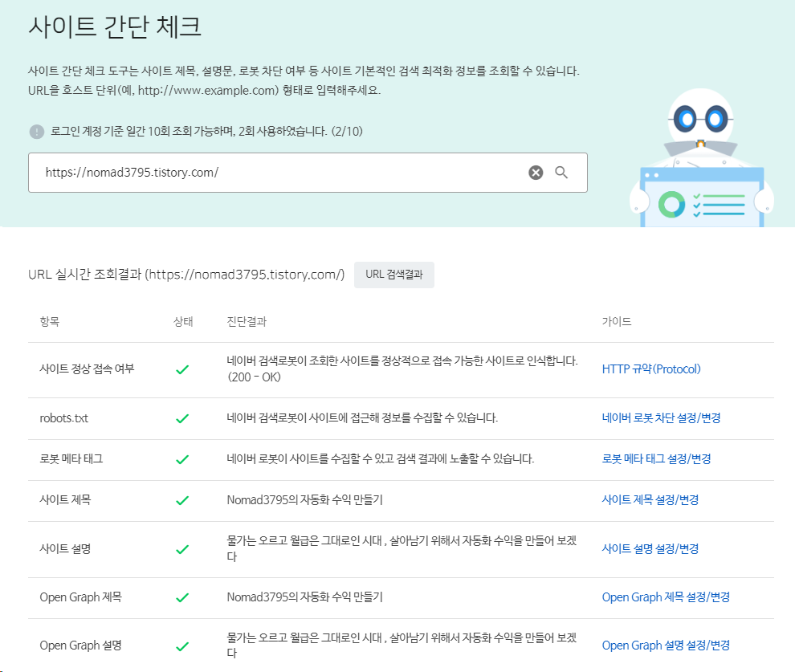Open the URL 검색결과 button
Viewport: 795px width, 672px height.
[394, 275]
